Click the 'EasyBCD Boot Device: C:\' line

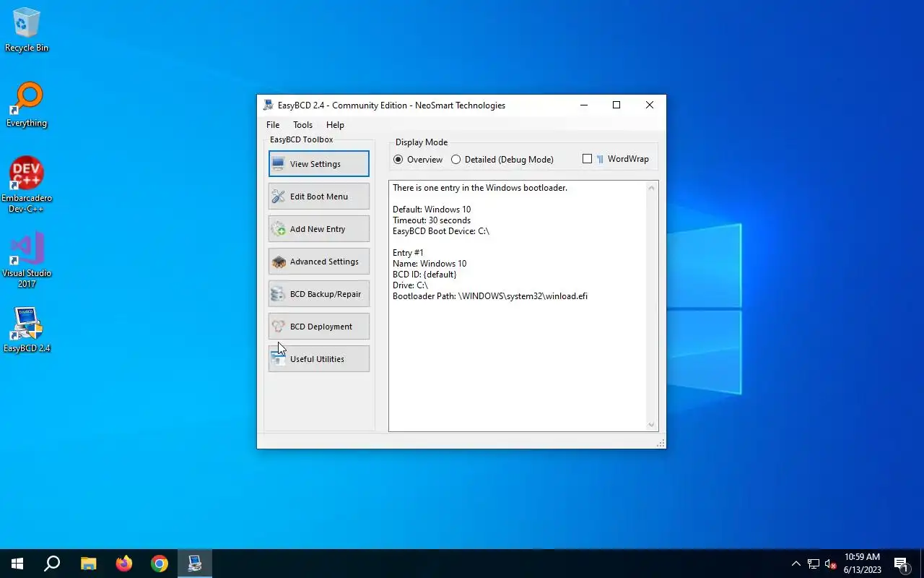point(441,231)
